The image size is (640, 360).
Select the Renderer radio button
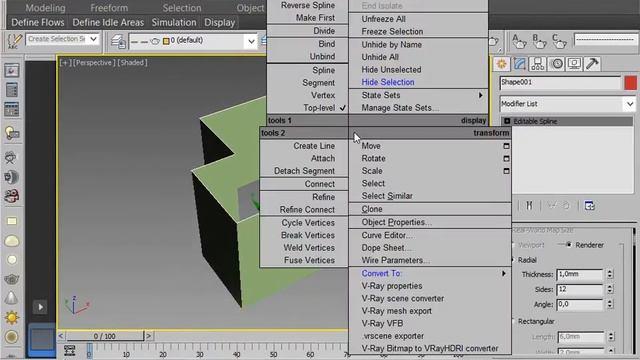click(x=569, y=245)
